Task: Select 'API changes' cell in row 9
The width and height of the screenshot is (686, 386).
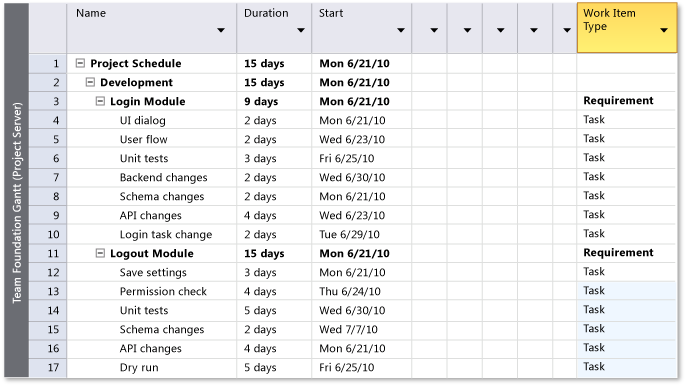Action: click(150, 216)
